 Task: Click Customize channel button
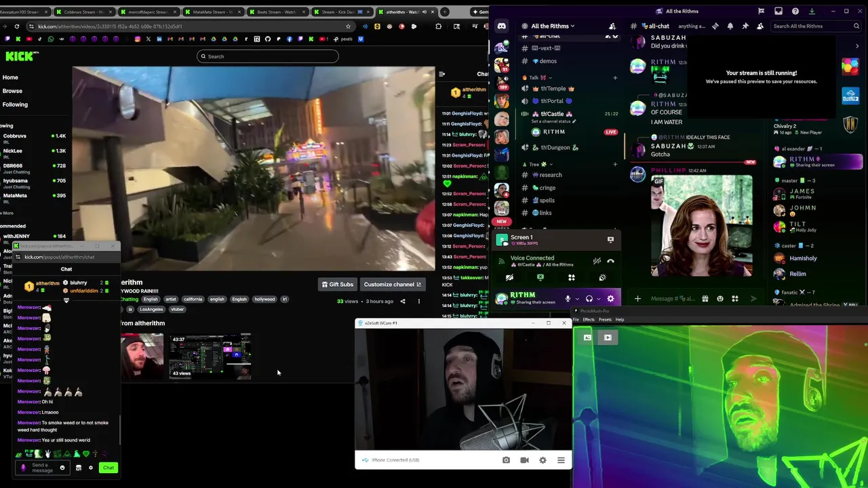tap(392, 285)
